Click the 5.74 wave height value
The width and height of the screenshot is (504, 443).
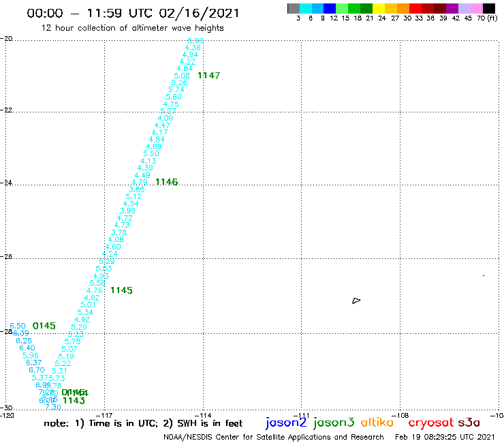coord(176,90)
